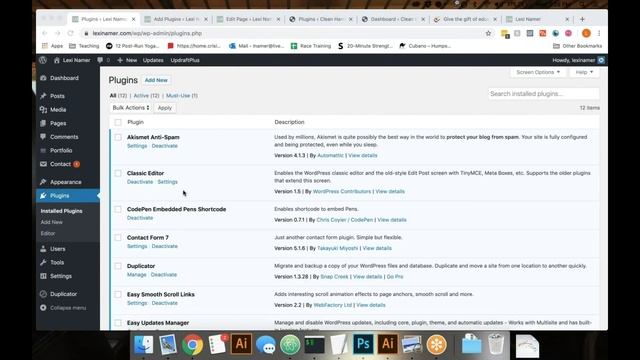Viewport: 640px width, 360px height.
Task: Open Trash in the dock
Action: click(496, 344)
